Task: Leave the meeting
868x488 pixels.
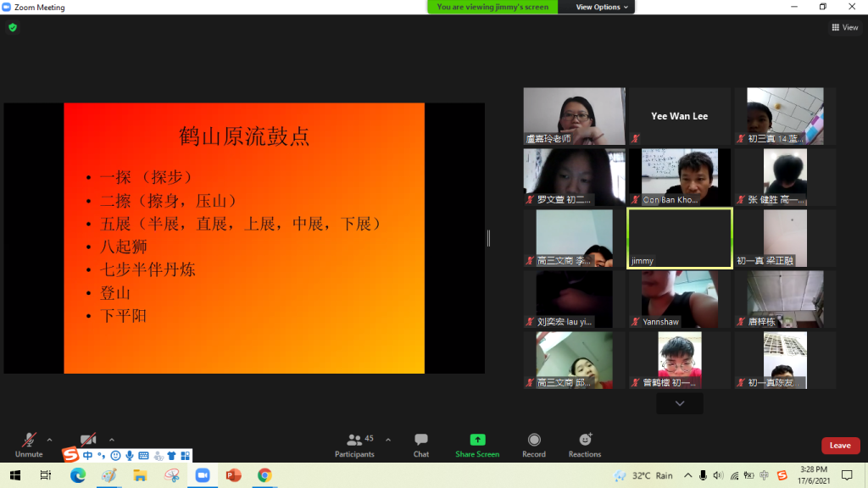Action: click(x=840, y=446)
